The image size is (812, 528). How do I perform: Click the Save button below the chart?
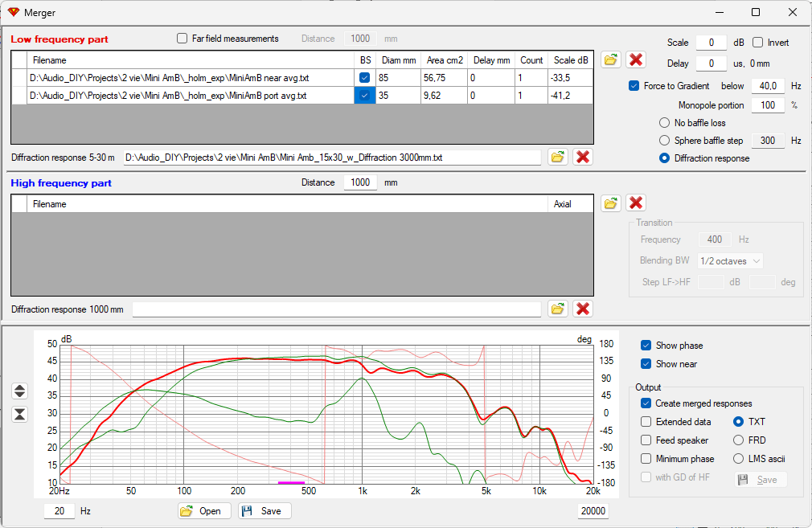pos(265,511)
